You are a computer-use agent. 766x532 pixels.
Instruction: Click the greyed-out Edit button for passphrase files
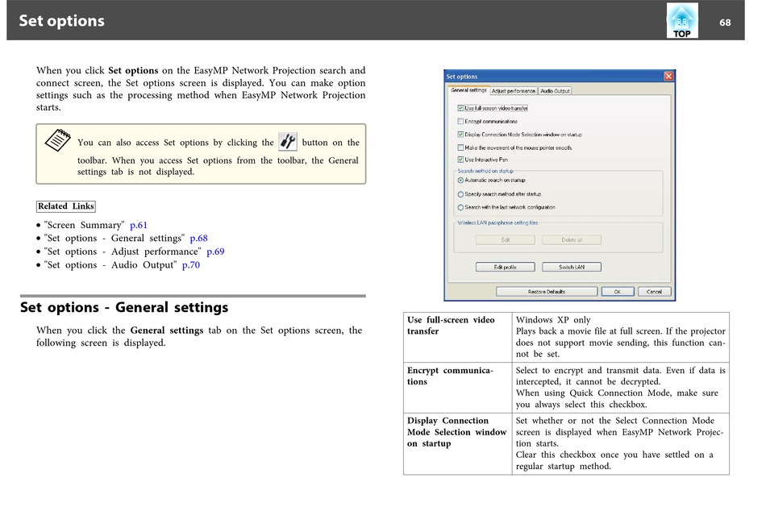(505, 240)
